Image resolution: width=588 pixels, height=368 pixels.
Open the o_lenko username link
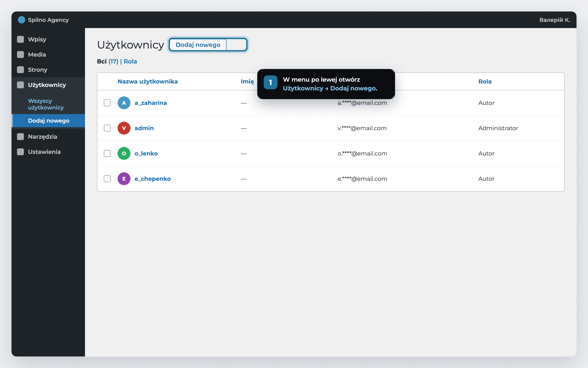[146, 153]
